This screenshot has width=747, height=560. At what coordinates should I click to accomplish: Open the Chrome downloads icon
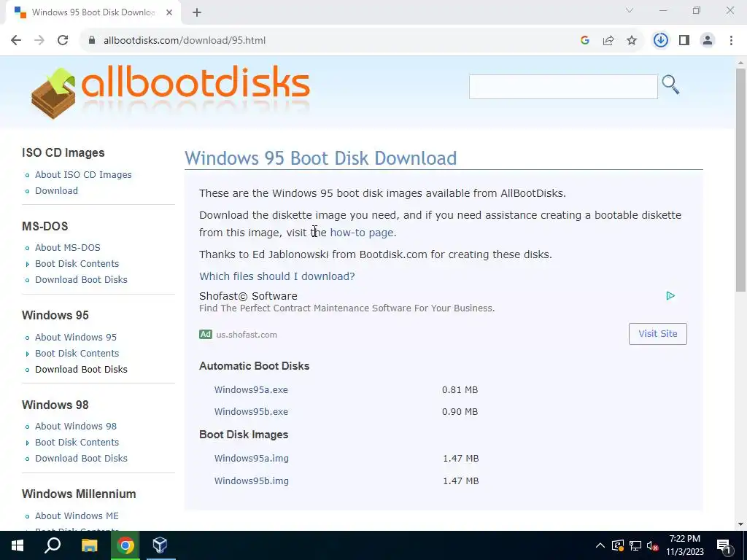click(x=660, y=41)
